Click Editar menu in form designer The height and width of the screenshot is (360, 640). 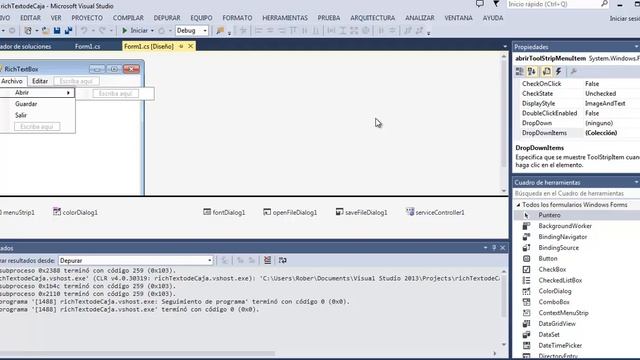pyautogui.click(x=40, y=81)
